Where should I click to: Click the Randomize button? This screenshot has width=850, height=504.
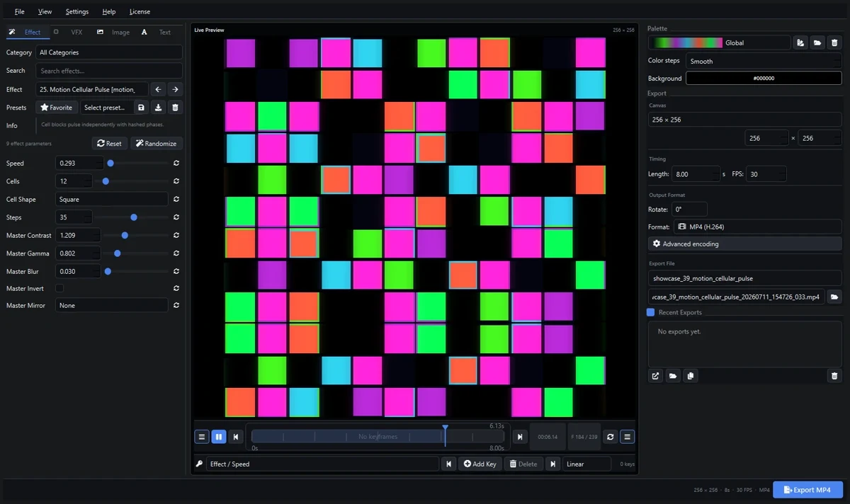pos(157,143)
